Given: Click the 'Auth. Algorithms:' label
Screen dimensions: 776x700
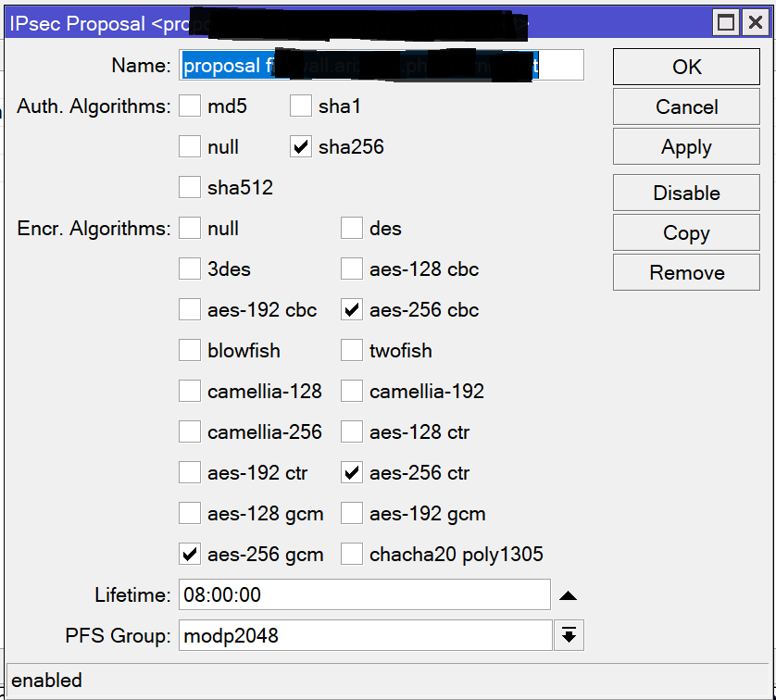Looking at the screenshot, I should click(94, 106).
